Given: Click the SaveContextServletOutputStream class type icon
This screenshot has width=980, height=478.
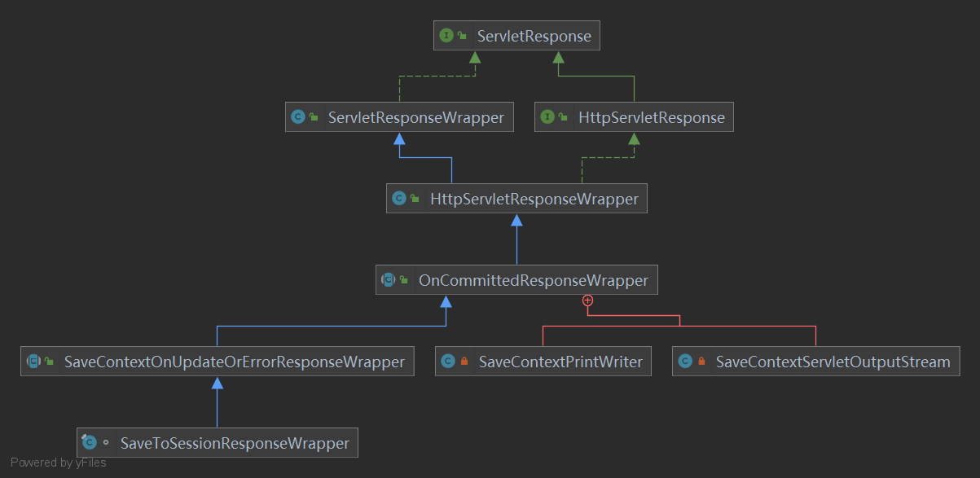Looking at the screenshot, I should pos(685,362).
